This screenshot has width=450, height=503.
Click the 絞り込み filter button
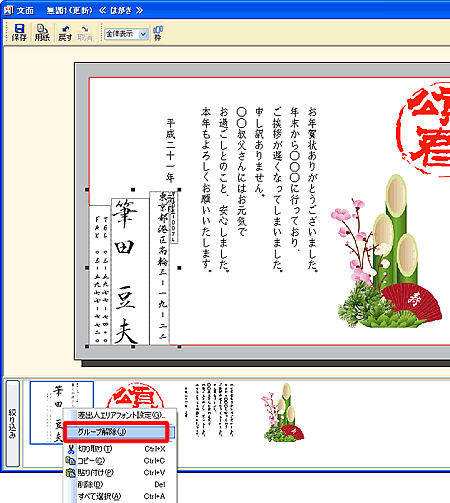(x=12, y=423)
